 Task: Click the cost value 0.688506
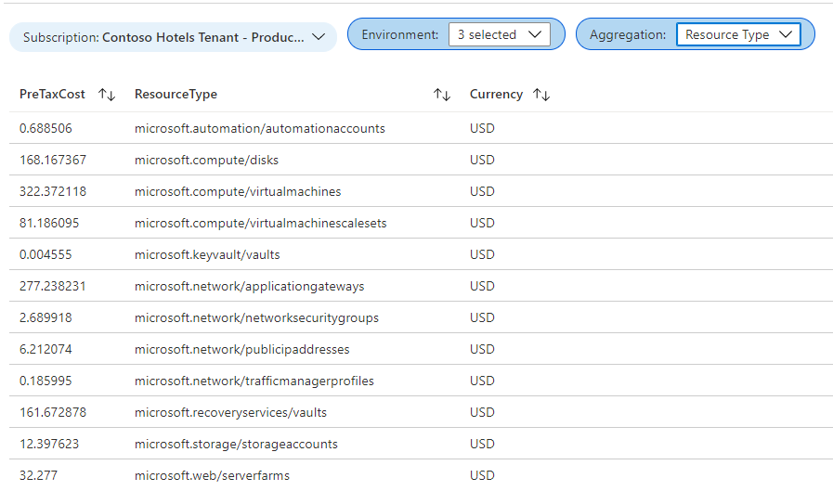tap(46, 128)
